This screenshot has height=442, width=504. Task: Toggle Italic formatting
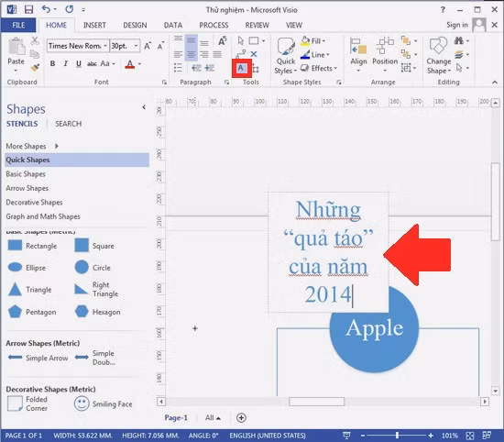click(66, 63)
